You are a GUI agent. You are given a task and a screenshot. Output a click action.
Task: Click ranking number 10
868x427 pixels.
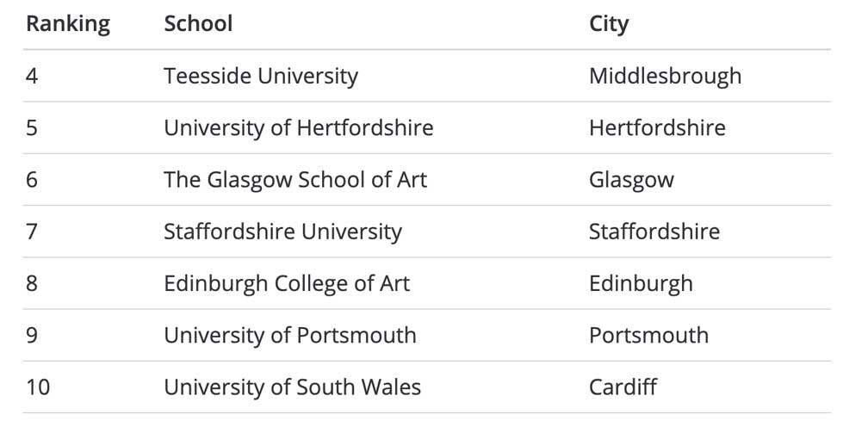point(38,387)
